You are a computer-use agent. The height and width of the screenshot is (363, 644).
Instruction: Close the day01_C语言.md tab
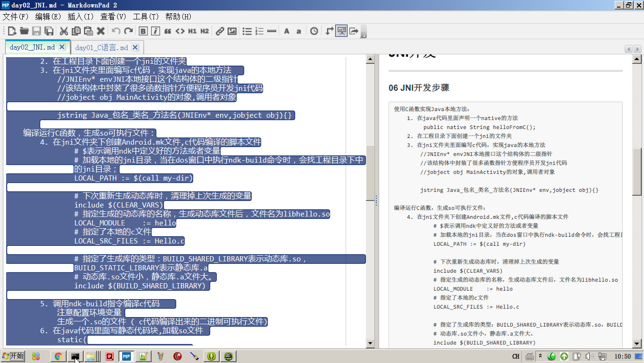(135, 48)
